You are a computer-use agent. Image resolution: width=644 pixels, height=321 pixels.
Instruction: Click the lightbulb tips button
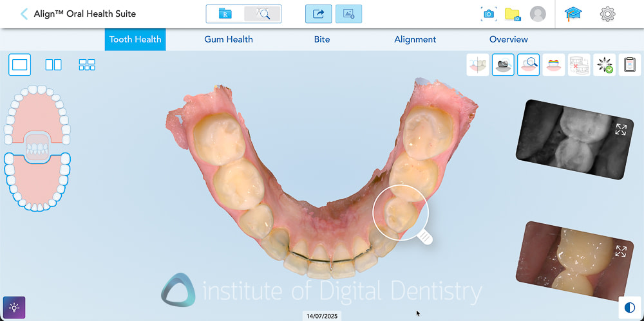click(x=14, y=307)
